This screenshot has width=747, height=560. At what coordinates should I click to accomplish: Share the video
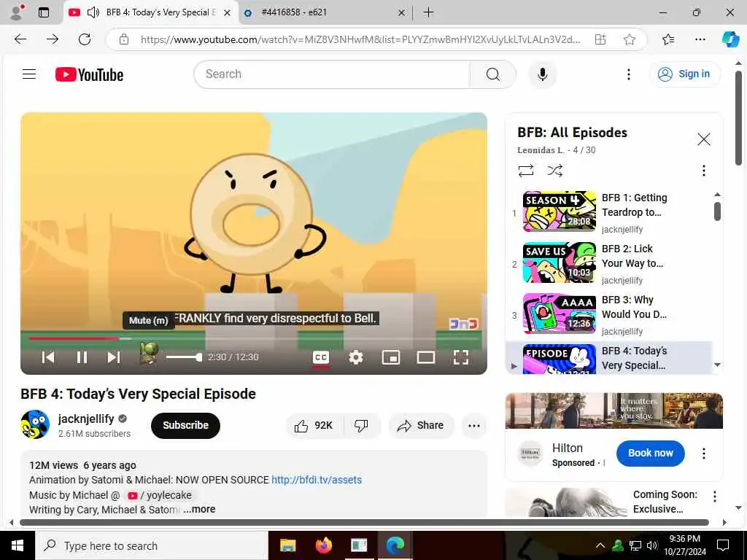[x=421, y=426]
